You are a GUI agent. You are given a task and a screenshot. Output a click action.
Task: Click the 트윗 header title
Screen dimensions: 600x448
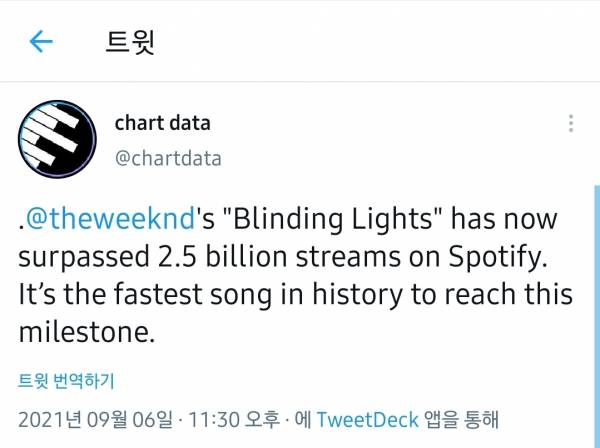coord(131,42)
